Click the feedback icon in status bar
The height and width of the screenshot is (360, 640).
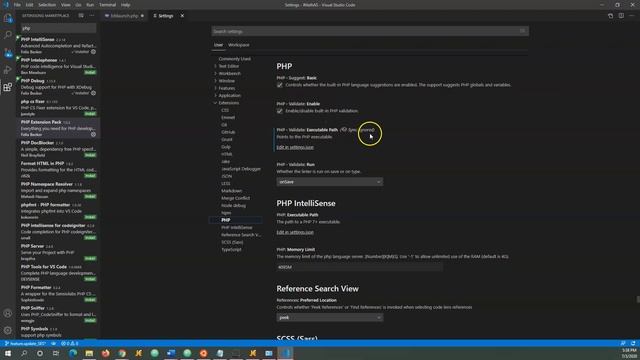pyautogui.click(x=623, y=344)
